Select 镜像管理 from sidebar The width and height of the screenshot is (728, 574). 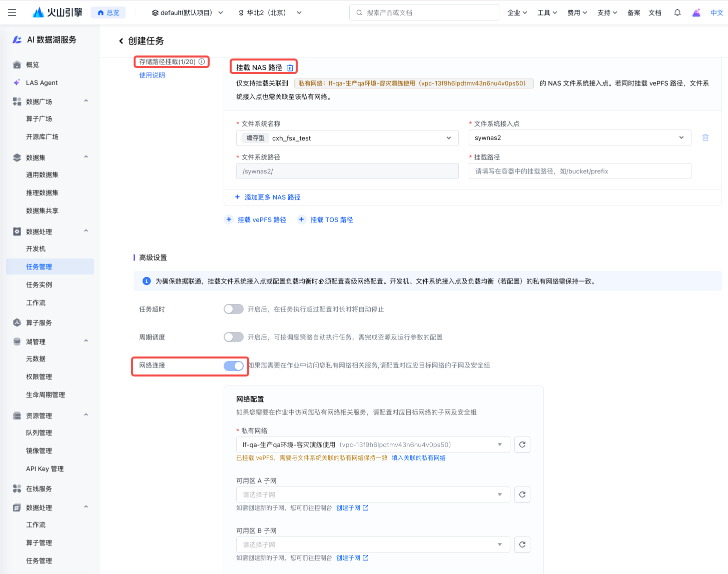(x=39, y=450)
